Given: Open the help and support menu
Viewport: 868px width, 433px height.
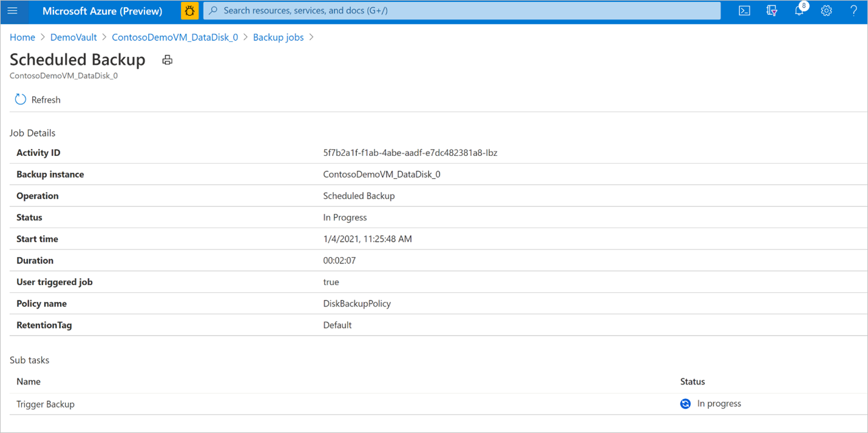Looking at the screenshot, I should 853,10.
